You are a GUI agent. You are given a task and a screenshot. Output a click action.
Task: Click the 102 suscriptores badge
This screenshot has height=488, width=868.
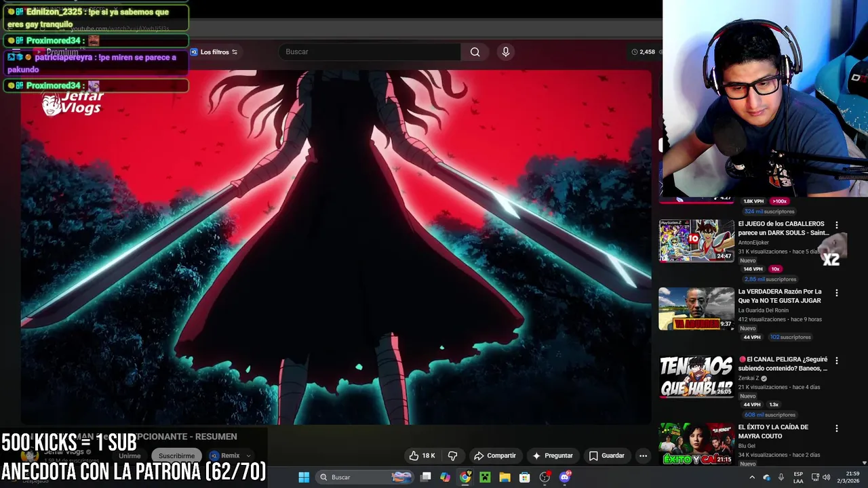click(x=790, y=337)
